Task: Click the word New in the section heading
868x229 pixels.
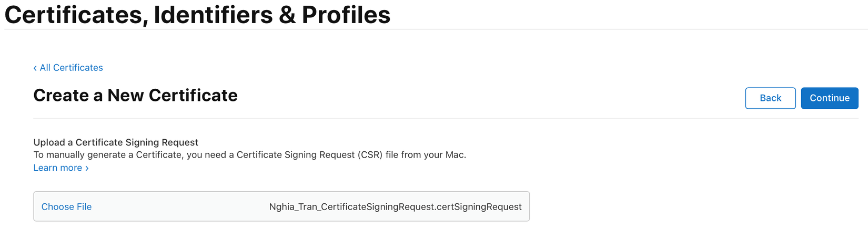Action: click(x=126, y=96)
